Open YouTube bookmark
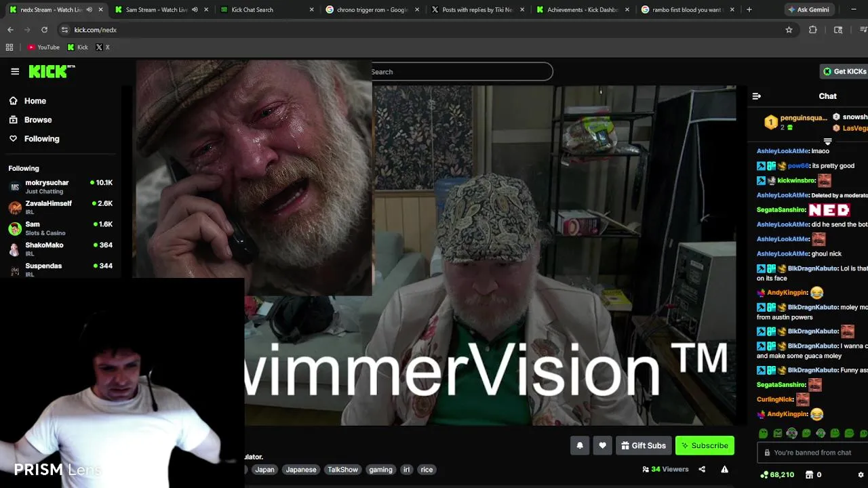Screen dimensions: 868x488 [x=43, y=47]
